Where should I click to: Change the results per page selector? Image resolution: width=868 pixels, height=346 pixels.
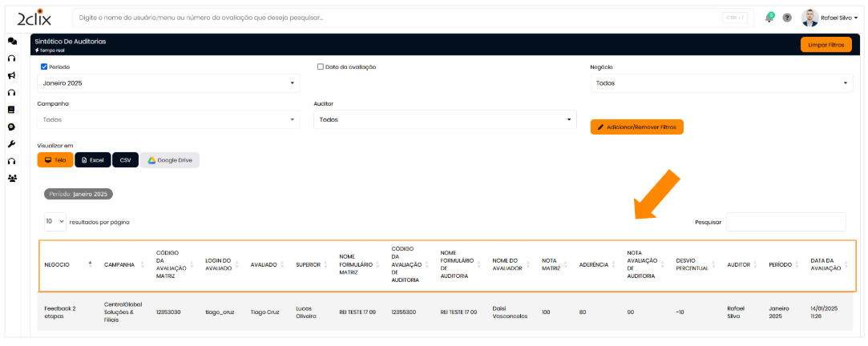(x=55, y=221)
